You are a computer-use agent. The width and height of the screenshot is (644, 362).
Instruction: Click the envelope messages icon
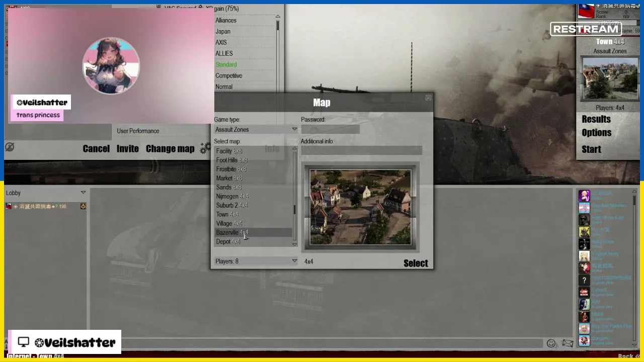(568, 343)
